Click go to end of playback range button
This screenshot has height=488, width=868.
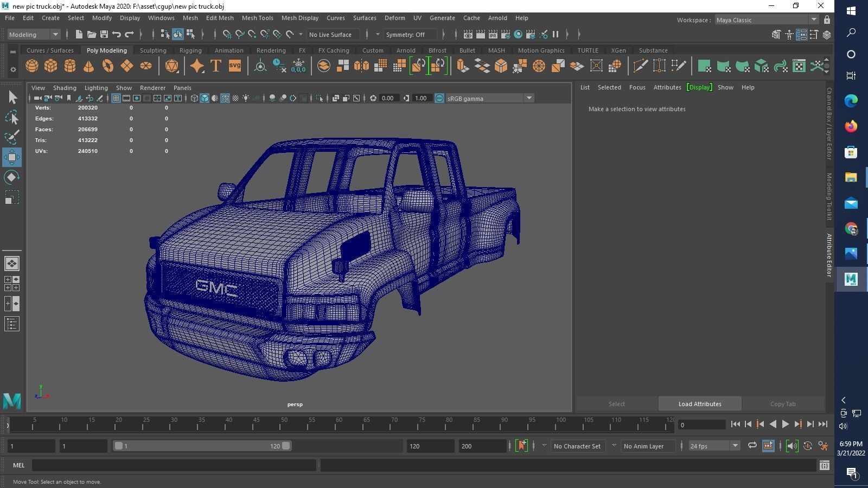822,425
